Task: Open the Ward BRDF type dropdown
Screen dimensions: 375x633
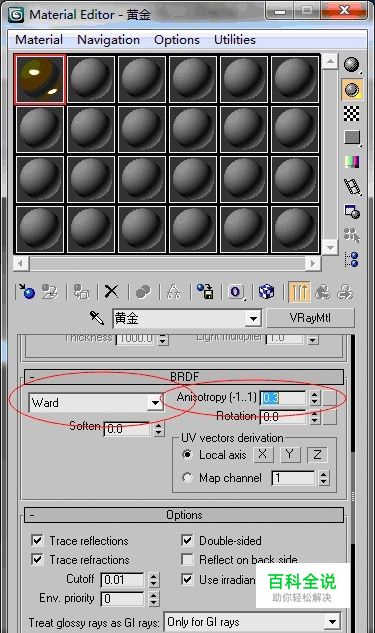Action: pos(96,402)
